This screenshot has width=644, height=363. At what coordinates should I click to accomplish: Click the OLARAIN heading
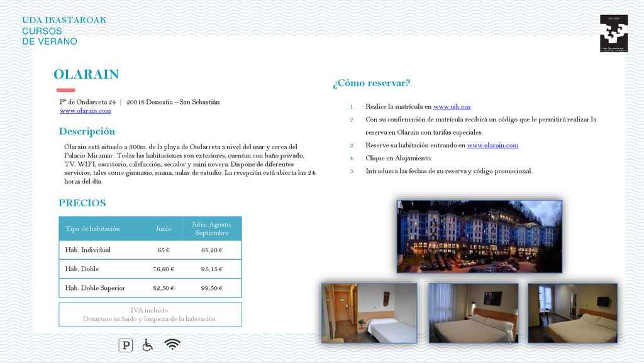click(86, 74)
